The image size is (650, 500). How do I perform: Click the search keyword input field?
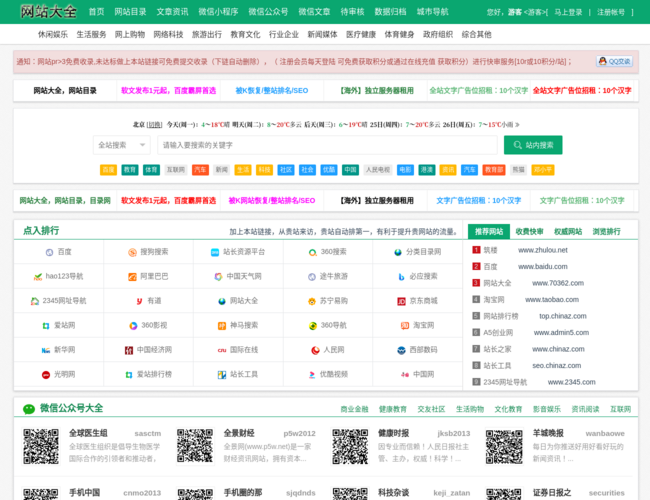(327, 145)
